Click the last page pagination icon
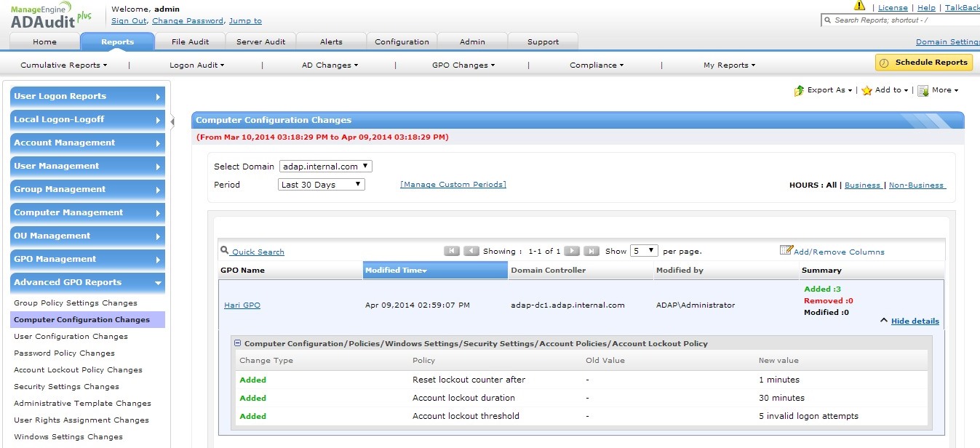 pyautogui.click(x=591, y=251)
